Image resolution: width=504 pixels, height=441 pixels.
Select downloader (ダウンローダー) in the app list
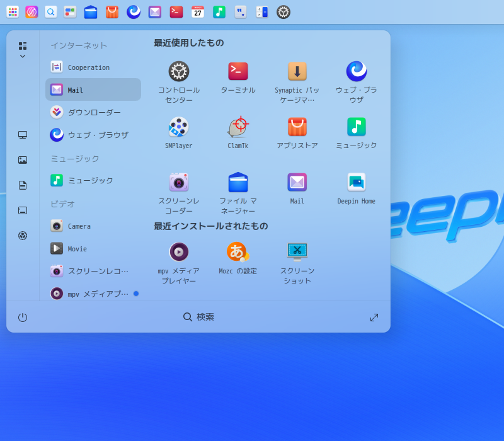click(93, 112)
